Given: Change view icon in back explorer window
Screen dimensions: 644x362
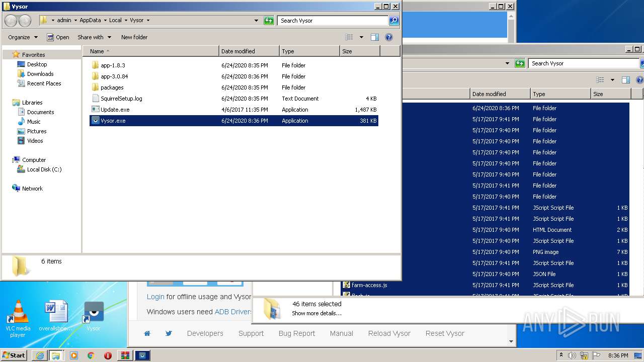Looking at the screenshot, I should click(600, 80).
